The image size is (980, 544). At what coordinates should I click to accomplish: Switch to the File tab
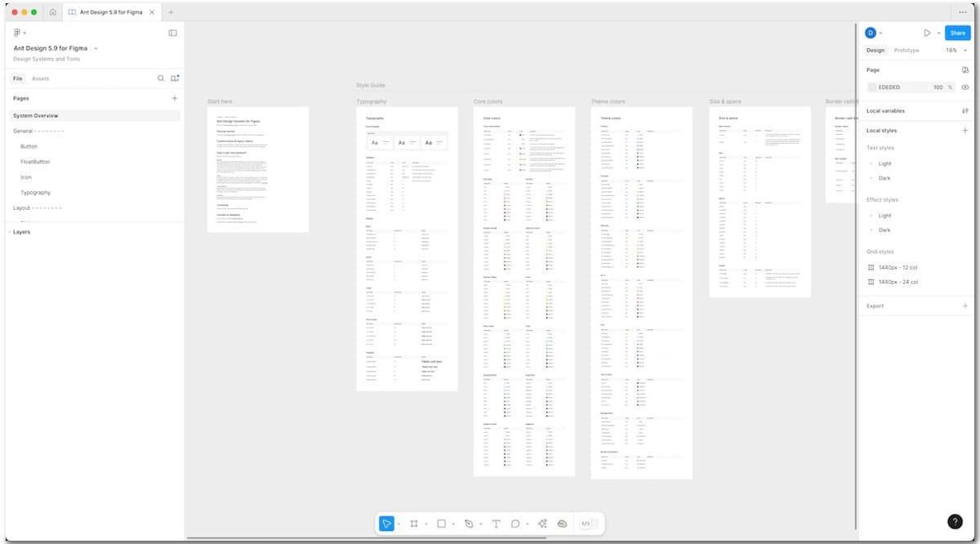pyautogui.click(x=17, y=78)
